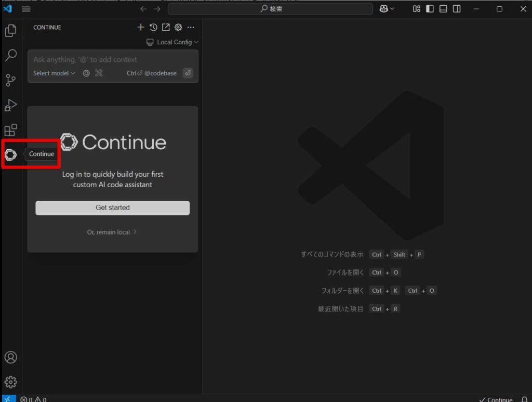Viewport: 532px width, 402px height.
Task: Toggle the primary side bar visibility
Action: click(430, 9)
